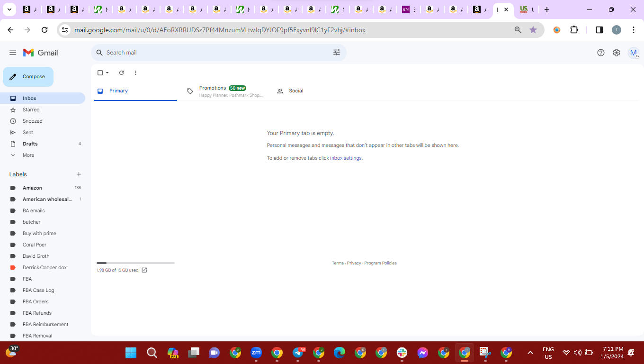Reload the page in Chrome

(45, 30)
